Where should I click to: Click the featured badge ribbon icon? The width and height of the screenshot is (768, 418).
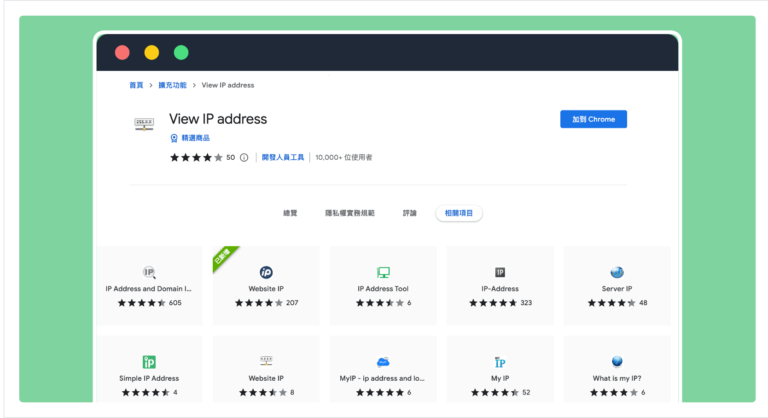(x=174, y=138)
